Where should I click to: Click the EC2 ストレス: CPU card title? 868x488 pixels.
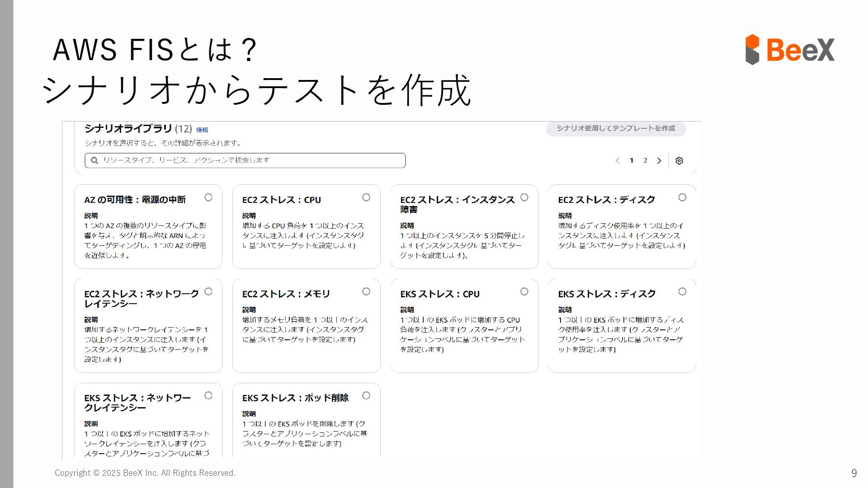click(x=282, y=200)
